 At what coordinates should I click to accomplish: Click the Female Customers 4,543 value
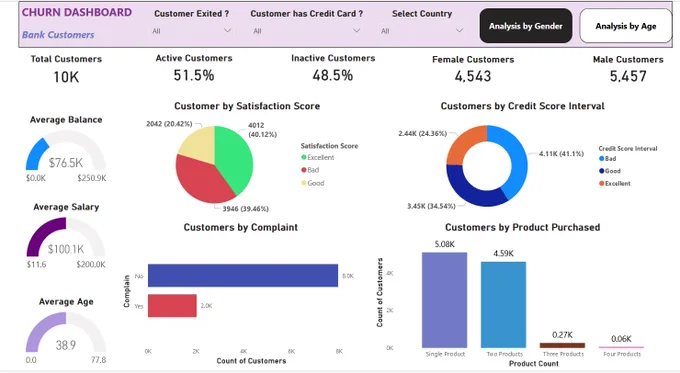point(473,77)
